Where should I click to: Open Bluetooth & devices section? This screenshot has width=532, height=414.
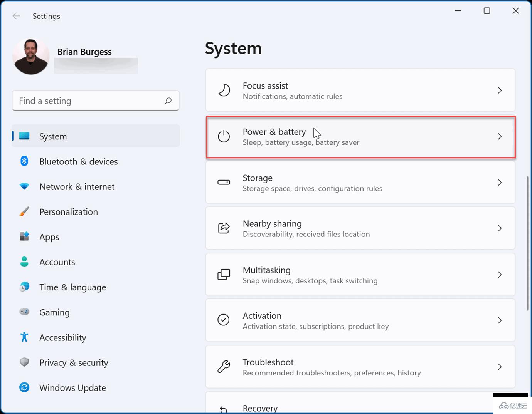tap(79, 161)
